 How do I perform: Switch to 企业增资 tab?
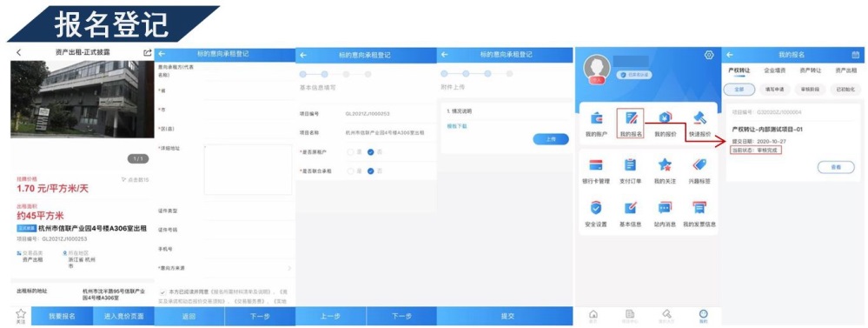click(775, 71)
